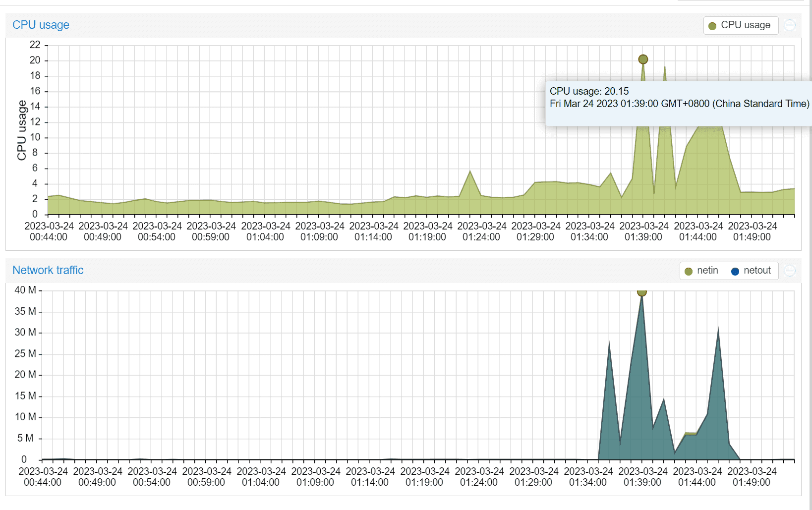Viewport: 812px width, 510px height.
Task: Click the second tall CPU spike near 19
Action: click(x=664, y=67)
